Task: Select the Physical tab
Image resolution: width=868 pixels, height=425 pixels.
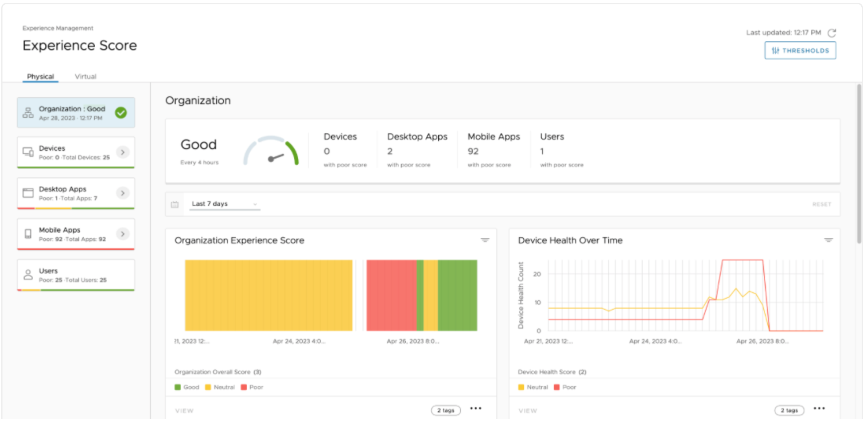Action: 40,76
